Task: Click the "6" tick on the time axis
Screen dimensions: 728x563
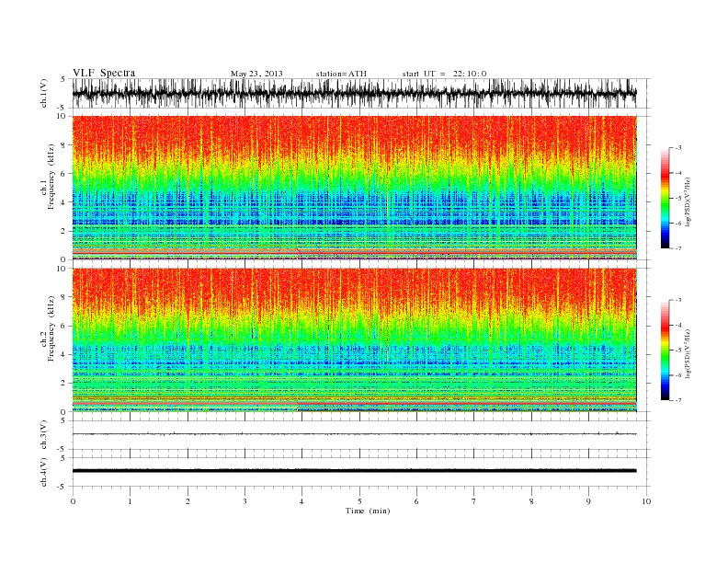Action: 416,501
